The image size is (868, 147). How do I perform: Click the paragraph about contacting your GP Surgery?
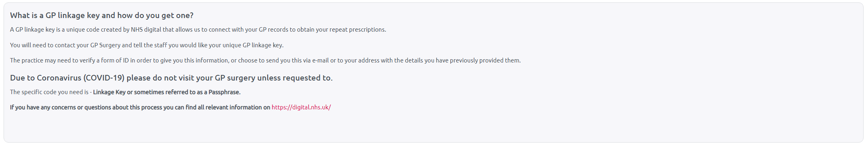click(147, 45)
